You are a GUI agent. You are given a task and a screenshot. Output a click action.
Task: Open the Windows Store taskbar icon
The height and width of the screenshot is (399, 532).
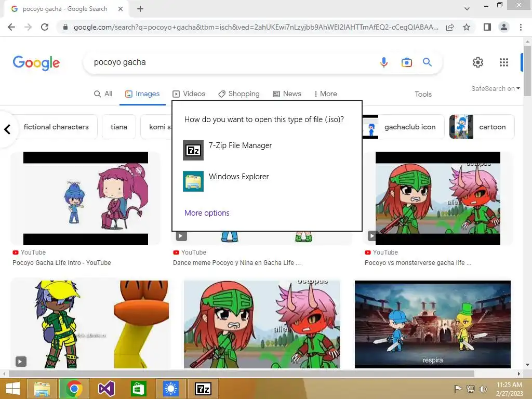(138, 389)
